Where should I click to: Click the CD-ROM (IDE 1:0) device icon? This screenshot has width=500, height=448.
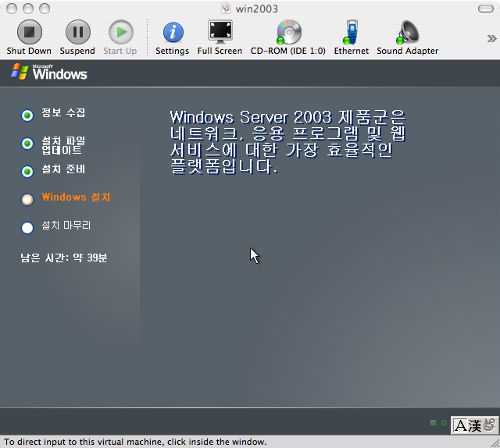288,32
